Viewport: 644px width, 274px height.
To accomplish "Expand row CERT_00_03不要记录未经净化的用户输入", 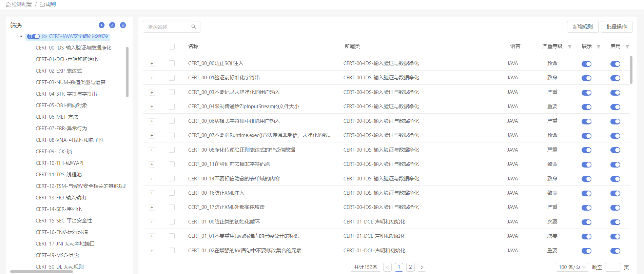I will pos(152,93).
